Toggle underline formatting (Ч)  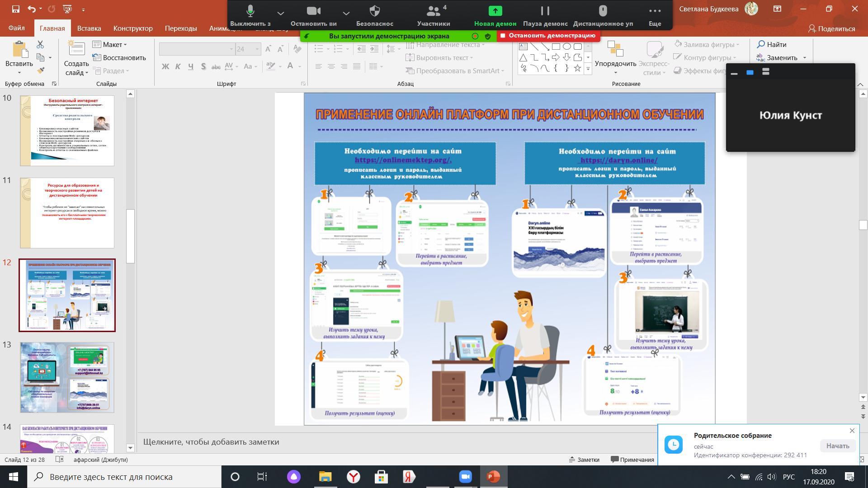point(191,66)
